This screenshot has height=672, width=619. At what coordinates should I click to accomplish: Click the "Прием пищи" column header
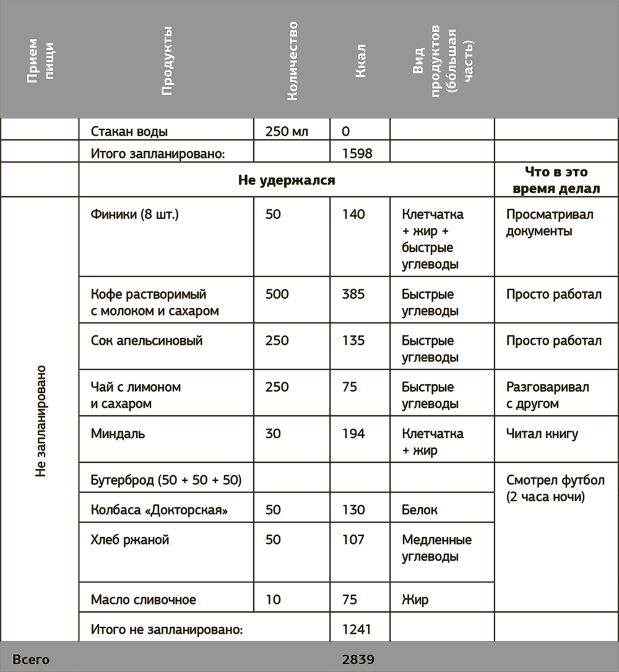click(x=41, y=60)
